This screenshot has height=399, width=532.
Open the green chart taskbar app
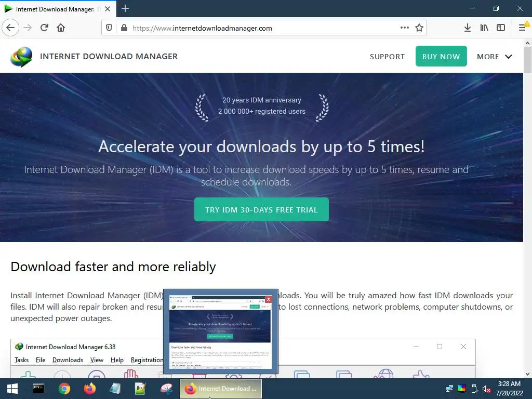point(140,389)
